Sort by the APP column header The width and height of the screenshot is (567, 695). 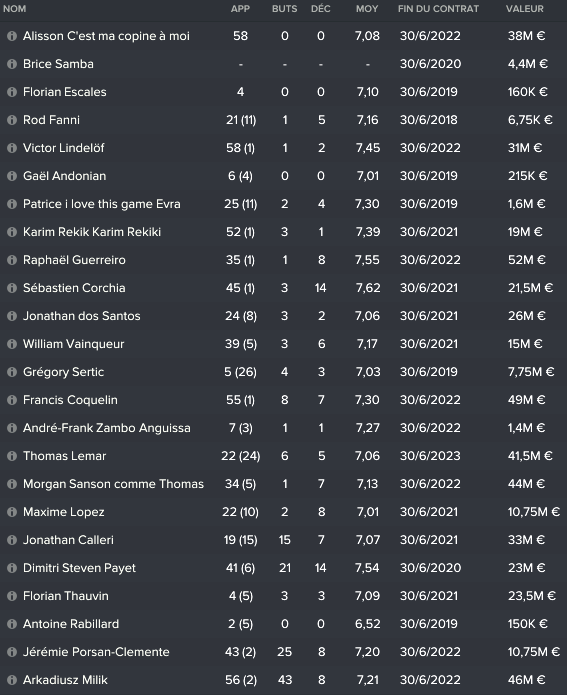(240, 9)
